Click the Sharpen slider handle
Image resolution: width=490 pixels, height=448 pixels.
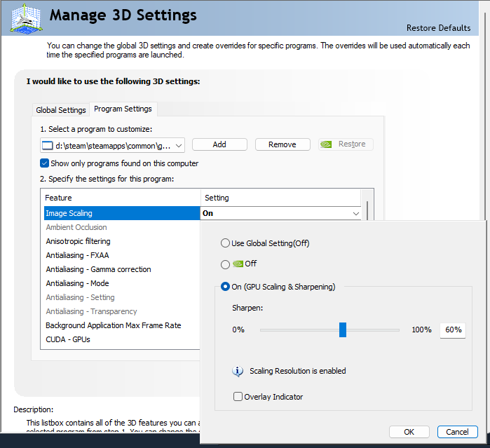coord(343,330)
